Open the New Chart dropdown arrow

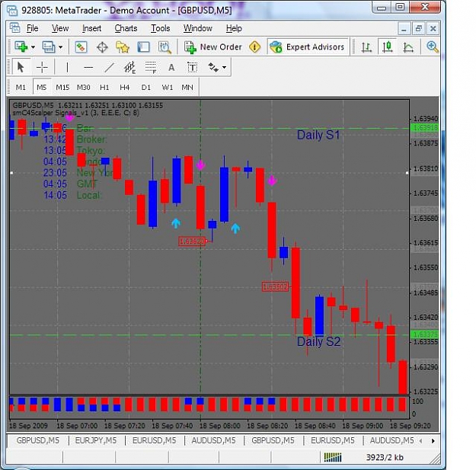point(33,47)
